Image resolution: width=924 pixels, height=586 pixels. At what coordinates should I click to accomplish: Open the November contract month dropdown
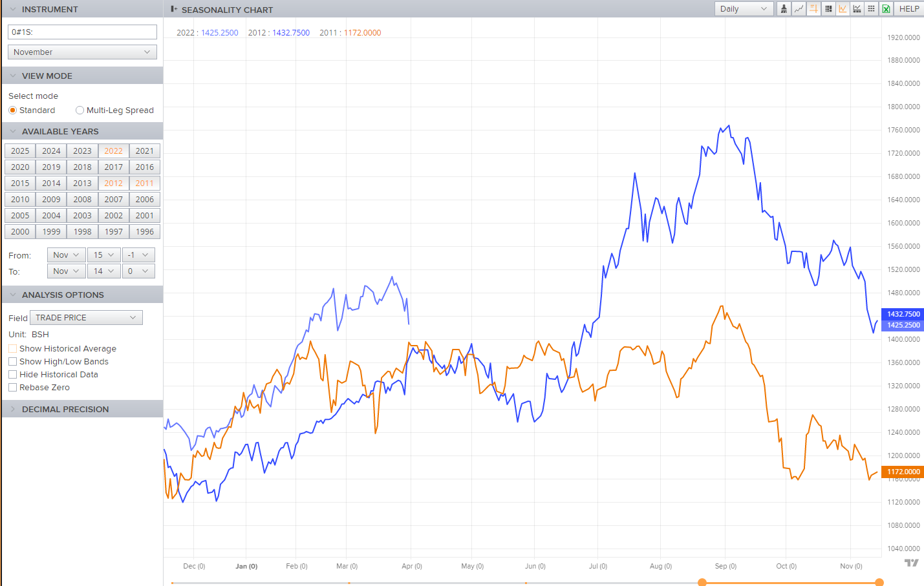point(82,52)
